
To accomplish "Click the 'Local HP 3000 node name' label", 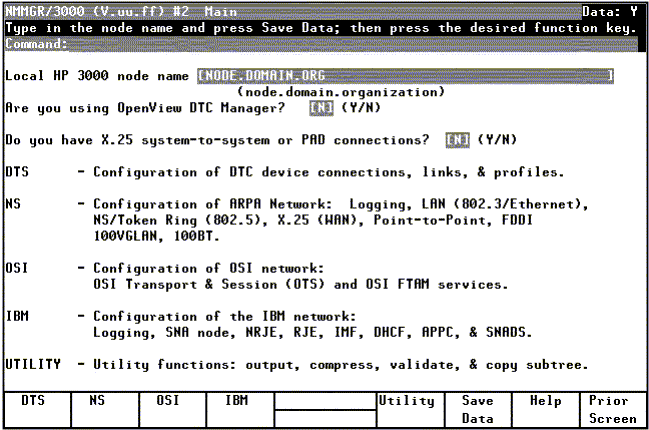I will (97, 76).
